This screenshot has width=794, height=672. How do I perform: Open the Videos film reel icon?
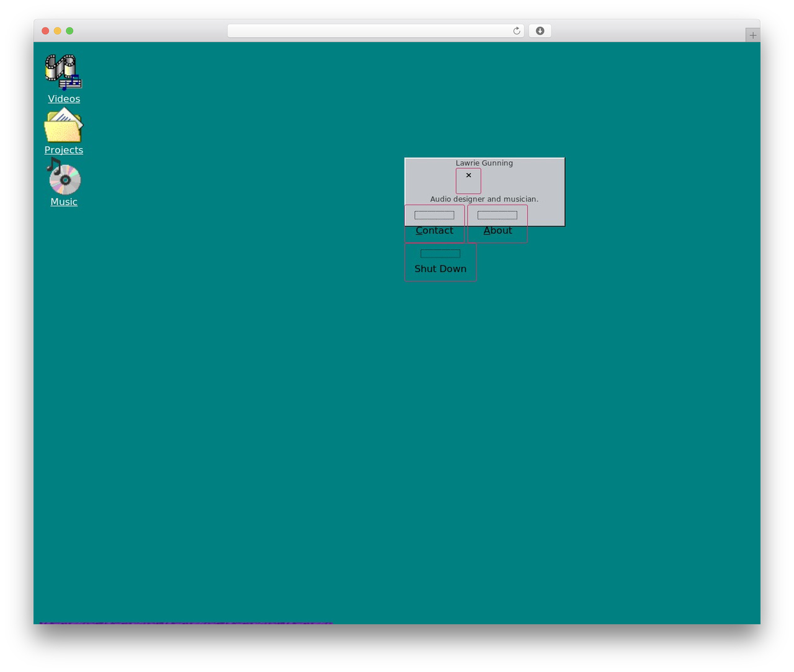[x=63, y=73]
